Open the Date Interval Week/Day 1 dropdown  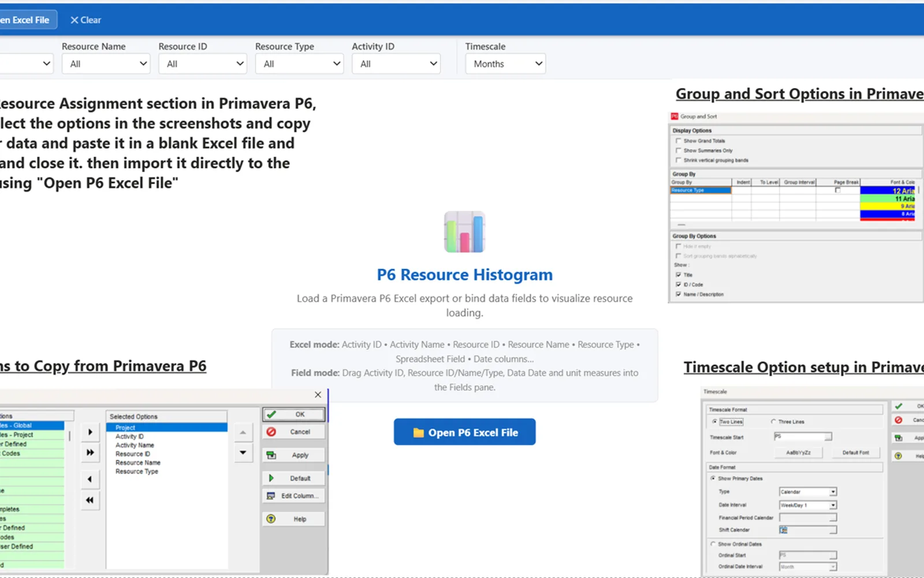pos(808,505)
